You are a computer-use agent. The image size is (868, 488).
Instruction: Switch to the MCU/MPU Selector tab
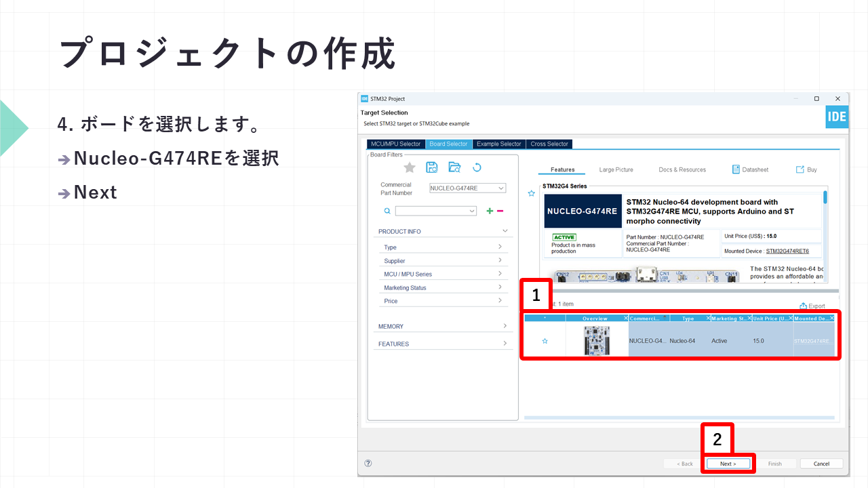point(395,144)
